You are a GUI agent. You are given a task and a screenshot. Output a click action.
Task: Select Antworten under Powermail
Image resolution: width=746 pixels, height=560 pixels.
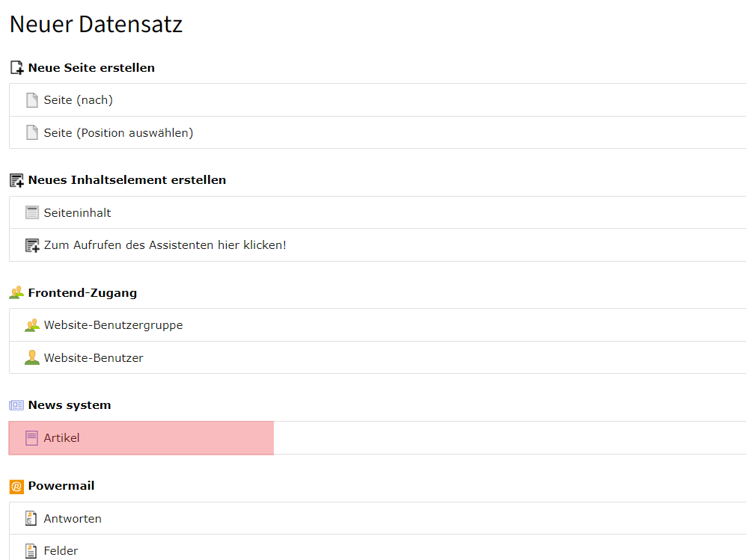click(x=73, y=519)
